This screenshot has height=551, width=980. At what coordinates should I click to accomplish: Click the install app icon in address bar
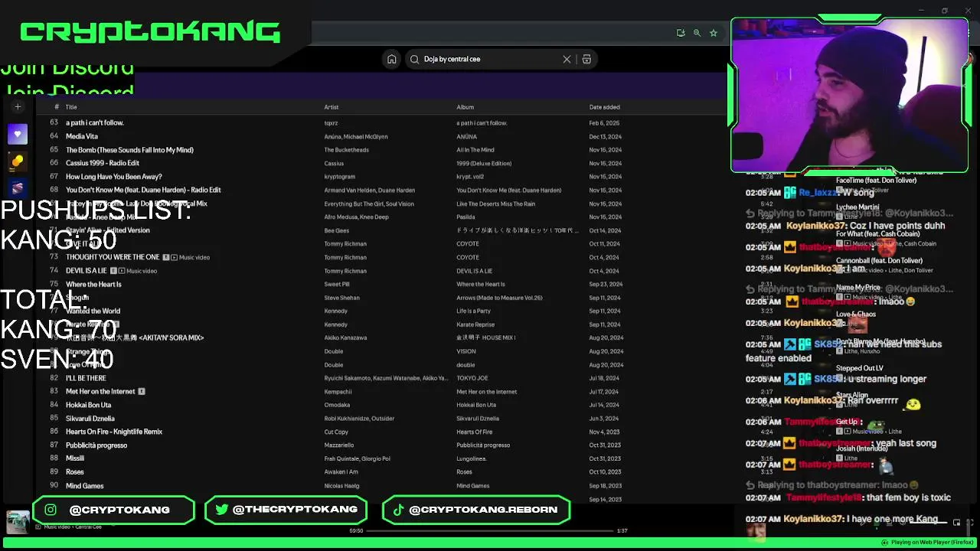click(x=681, y=33)
